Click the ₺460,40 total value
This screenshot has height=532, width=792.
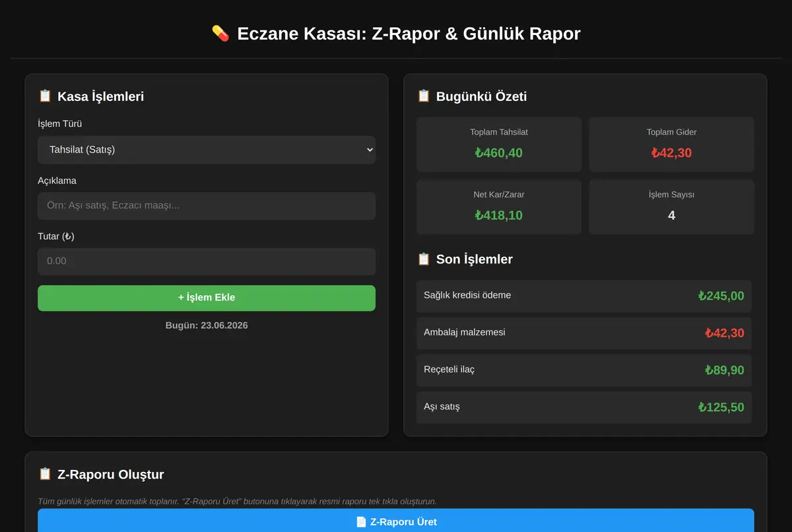499,153
